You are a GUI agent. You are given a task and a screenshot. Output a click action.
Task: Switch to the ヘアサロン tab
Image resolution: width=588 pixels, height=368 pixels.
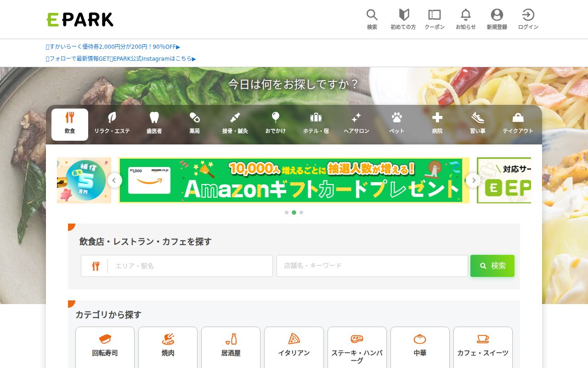click(356, 124)
